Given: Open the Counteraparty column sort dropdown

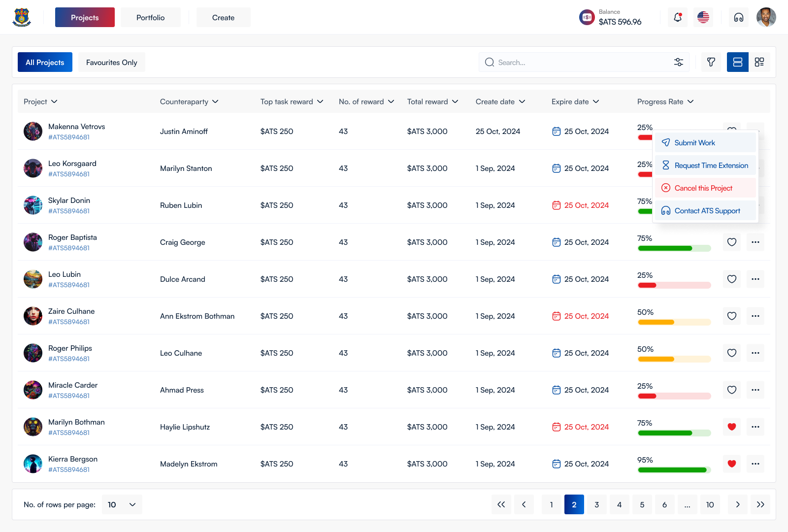Looking at the screenshot, I should pos(215,101).
